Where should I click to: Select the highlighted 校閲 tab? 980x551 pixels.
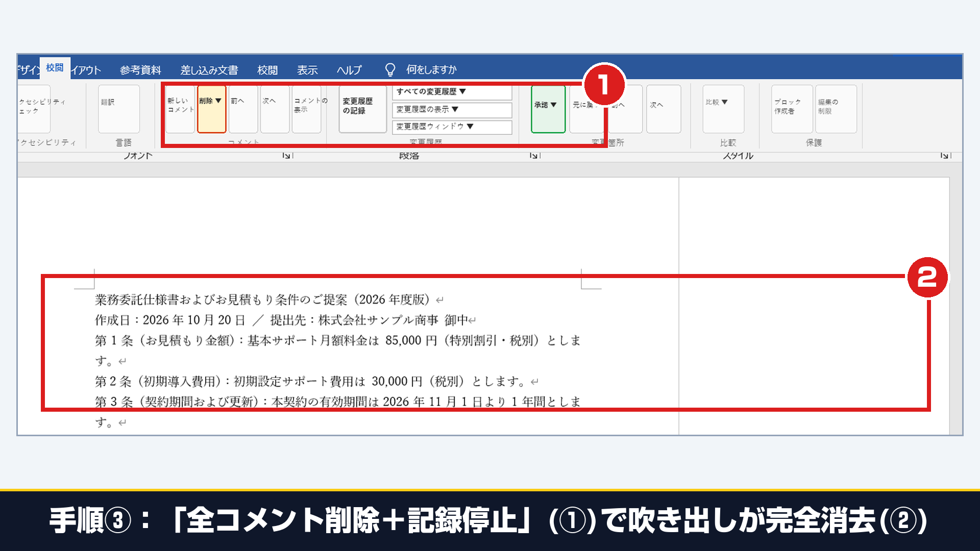click(55, 68)
